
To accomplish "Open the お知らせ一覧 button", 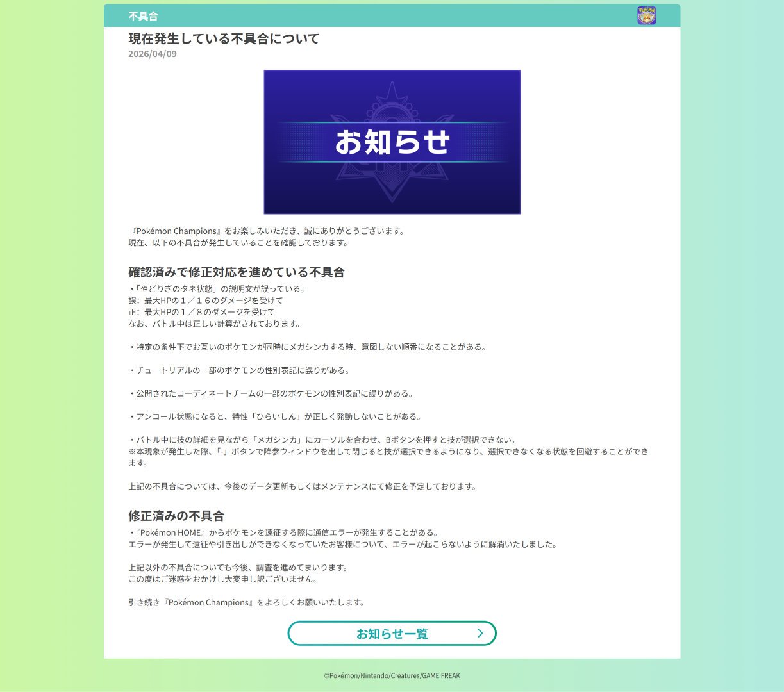I will tap(392, 633).
